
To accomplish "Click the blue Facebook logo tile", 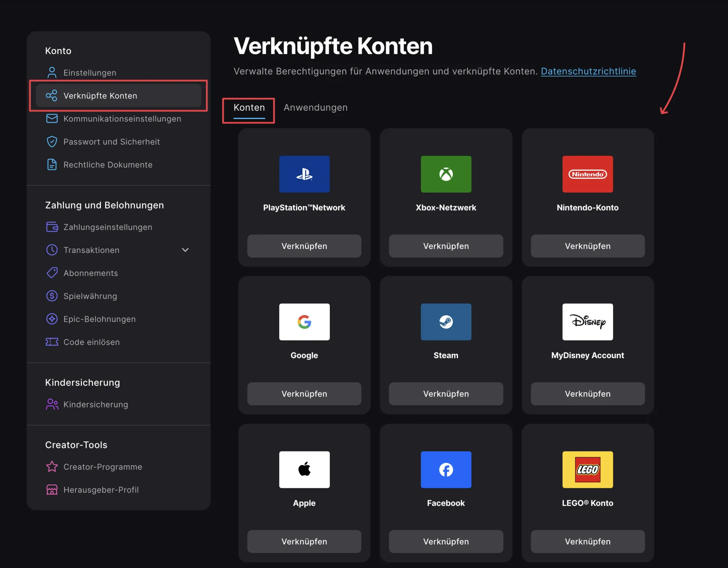I will [446, 470].
